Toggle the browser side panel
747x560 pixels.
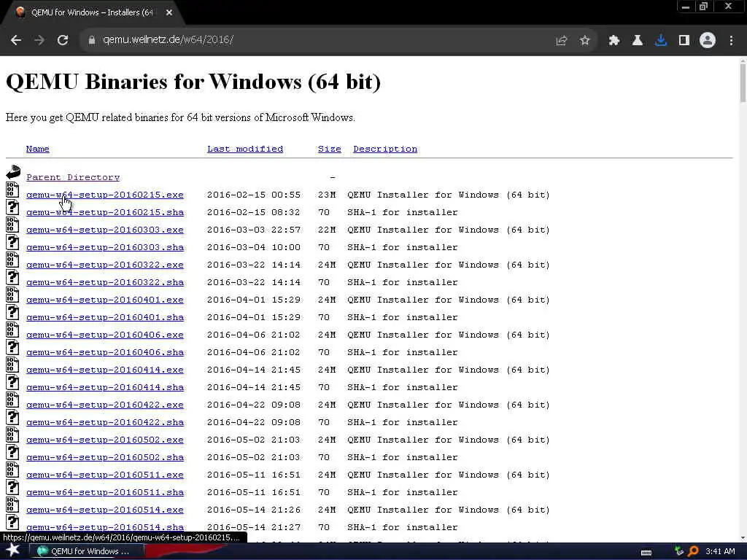pyautogui.click(x=684, y=41)
